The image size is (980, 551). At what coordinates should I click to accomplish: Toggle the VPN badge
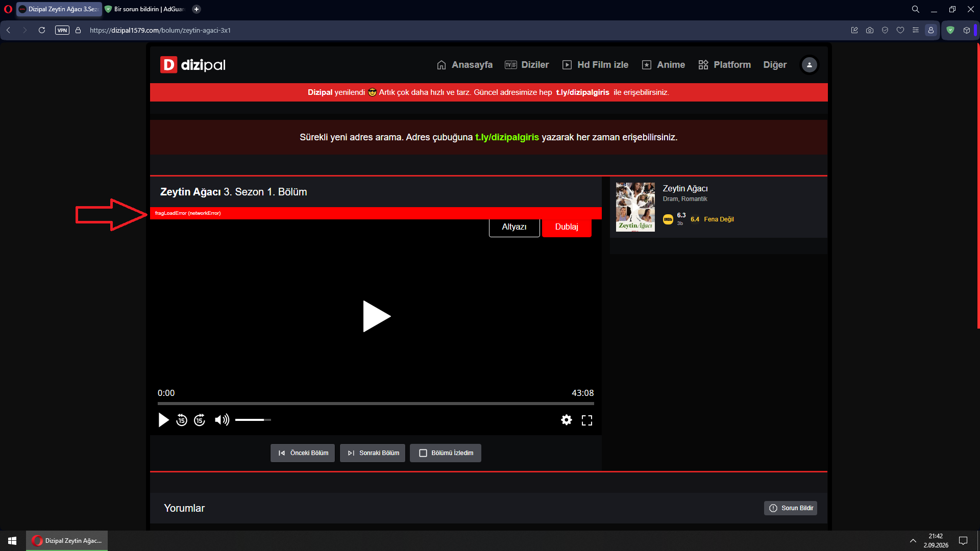click(62, 30)
